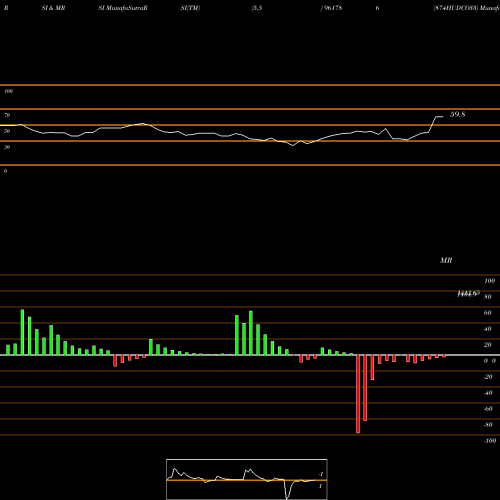This screenshot has height=500, width=500.
Task: Click the RSI axis label '30'
Action: pyautogui.click(x=7, y=147)
